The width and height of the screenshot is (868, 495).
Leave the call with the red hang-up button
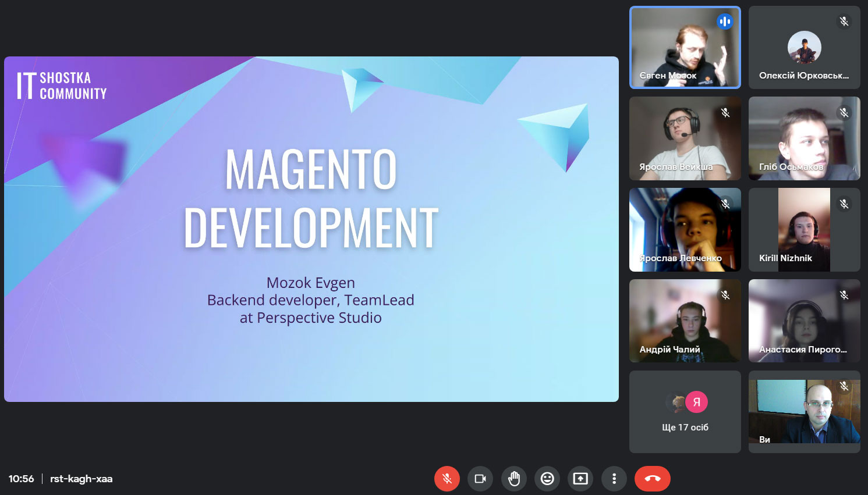pyautogui.click(x=653, y=479)
